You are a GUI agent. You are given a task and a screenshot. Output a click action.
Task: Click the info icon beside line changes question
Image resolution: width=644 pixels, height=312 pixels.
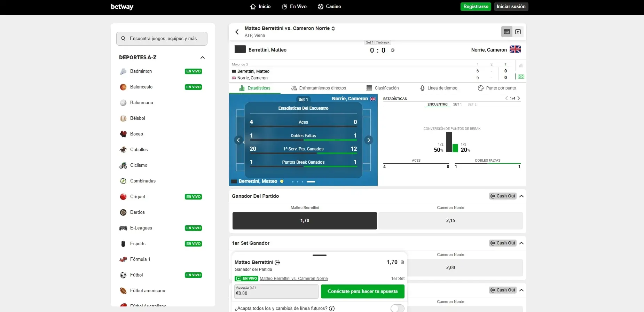click(x=332, y=309)
